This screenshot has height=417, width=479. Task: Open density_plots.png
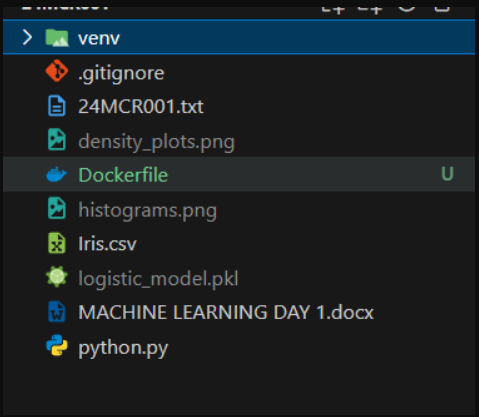coord(156,142)
